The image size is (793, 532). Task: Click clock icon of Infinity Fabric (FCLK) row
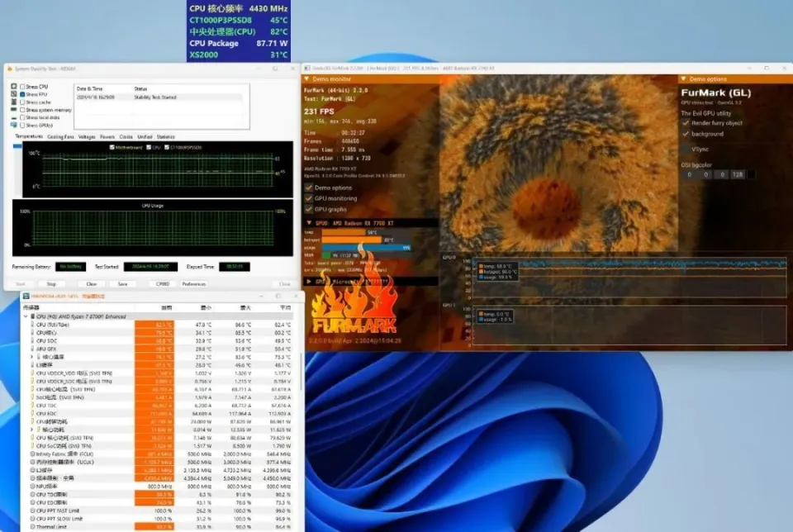point(33,454)
